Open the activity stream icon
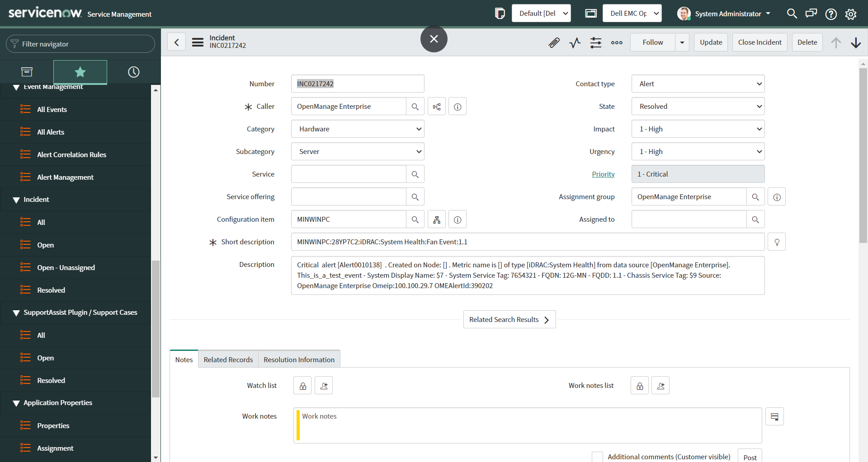 click(x=575, y=42)
